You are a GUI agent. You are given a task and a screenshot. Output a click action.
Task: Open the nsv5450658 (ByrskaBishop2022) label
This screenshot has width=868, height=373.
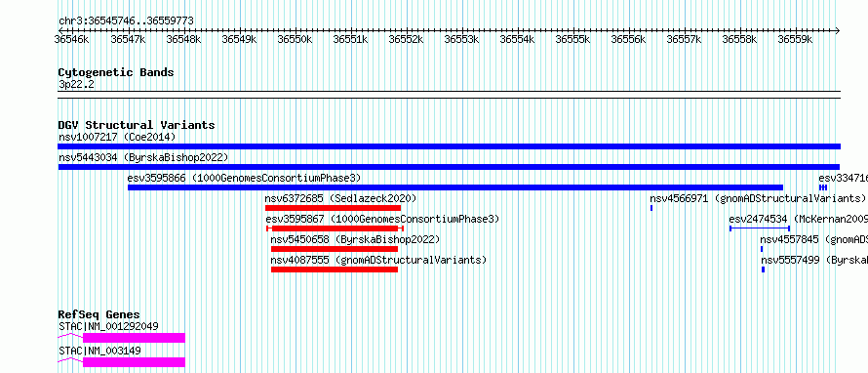click(355, 239)
